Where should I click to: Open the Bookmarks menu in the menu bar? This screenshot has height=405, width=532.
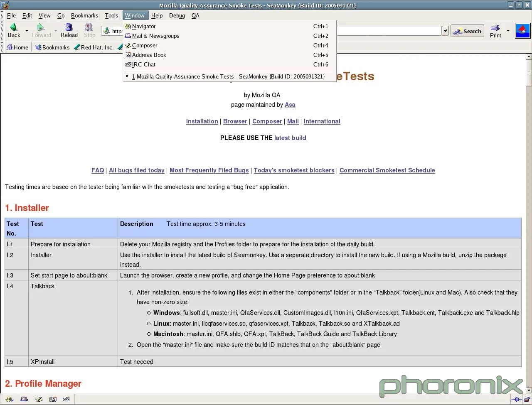click(85, 15)
